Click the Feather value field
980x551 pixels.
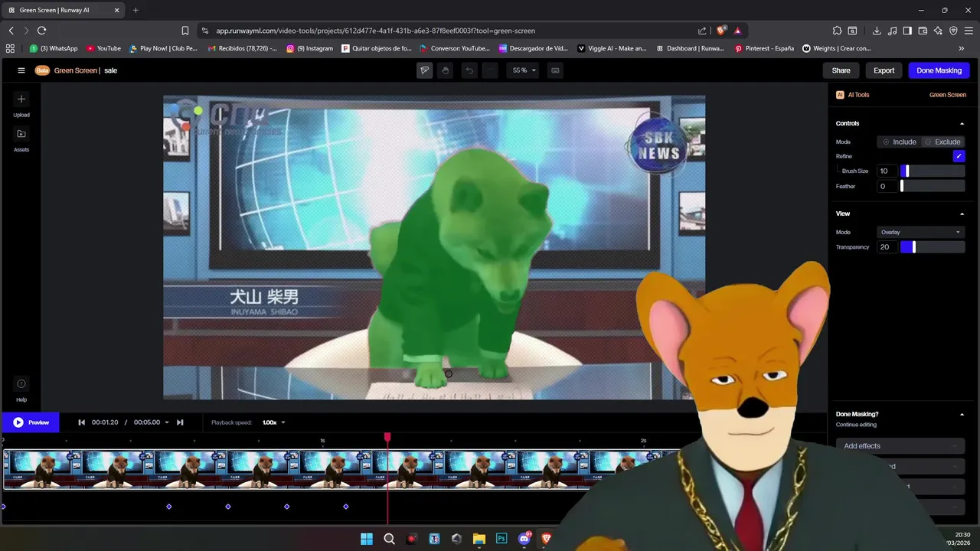tap(887, 186)
